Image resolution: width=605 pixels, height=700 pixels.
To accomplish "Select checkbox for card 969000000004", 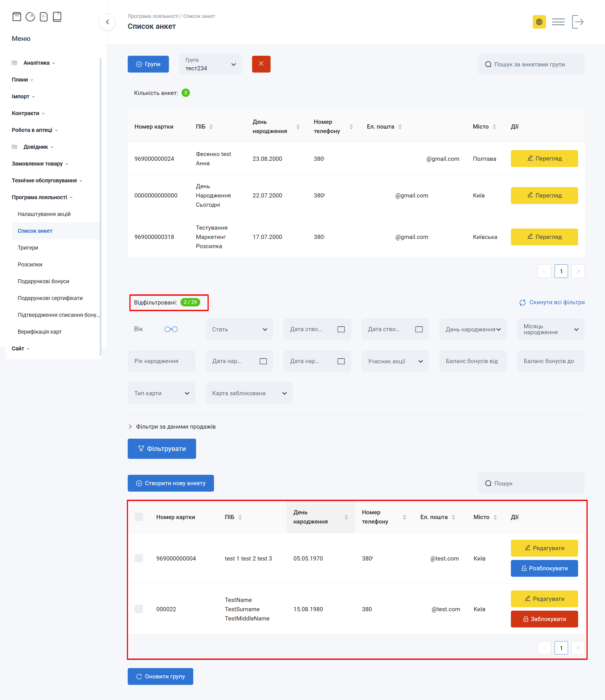I will click(x=138, y=558).
